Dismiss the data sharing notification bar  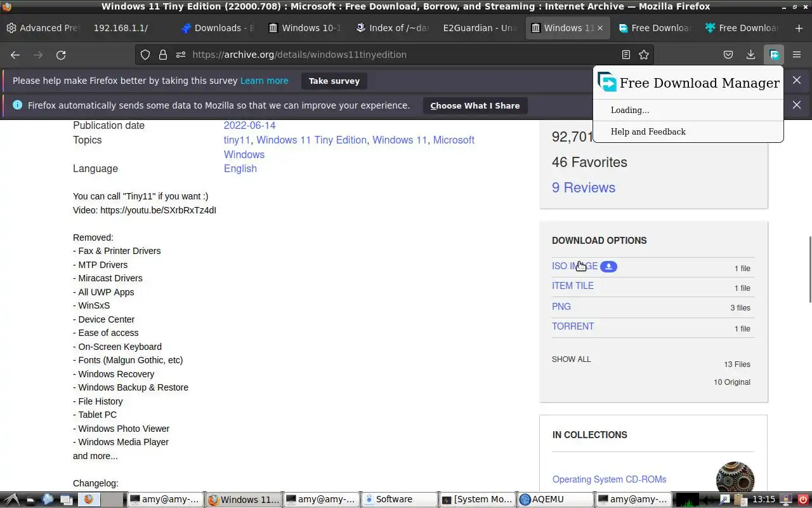coord(797,105)
